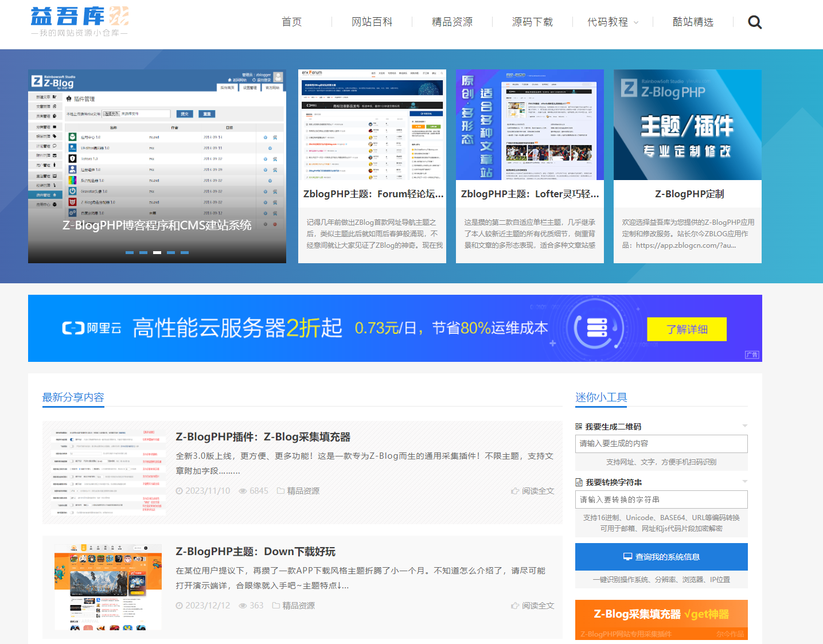Open the 迷你小工具 section heading

(x=601, y=397)
